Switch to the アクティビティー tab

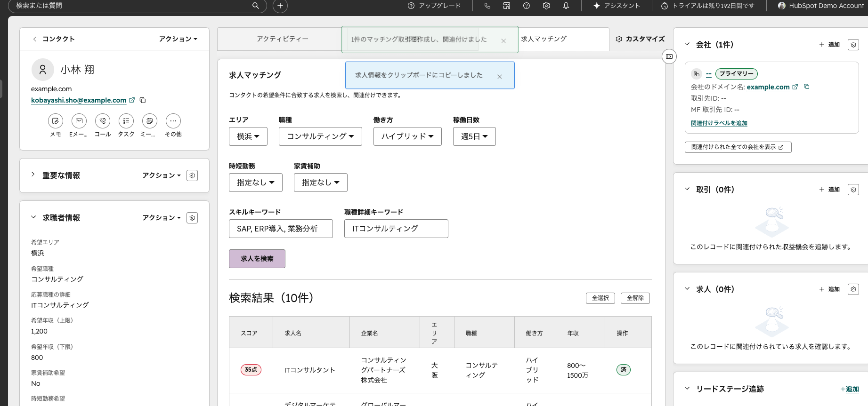pos(282,39)
